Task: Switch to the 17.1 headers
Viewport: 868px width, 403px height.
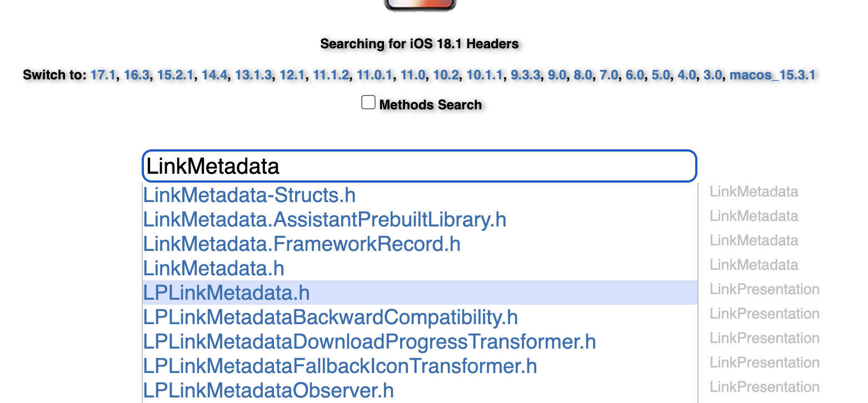Action: tap(103, 75)
